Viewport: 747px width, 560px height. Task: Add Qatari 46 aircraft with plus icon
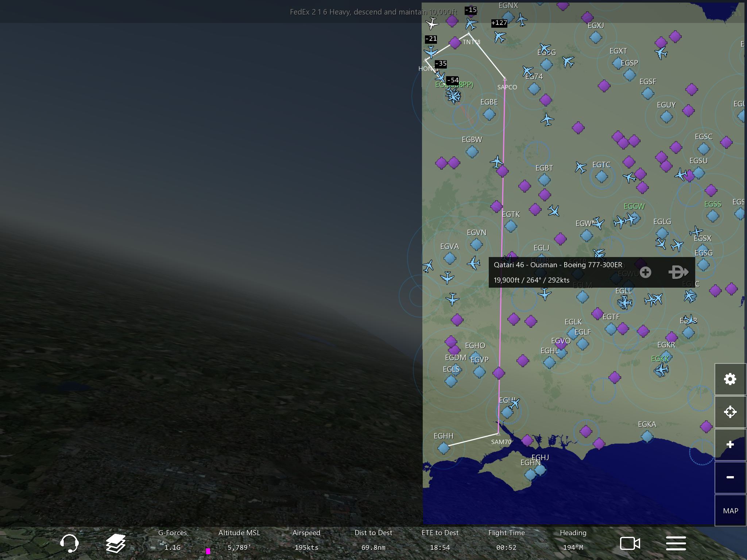645,272
